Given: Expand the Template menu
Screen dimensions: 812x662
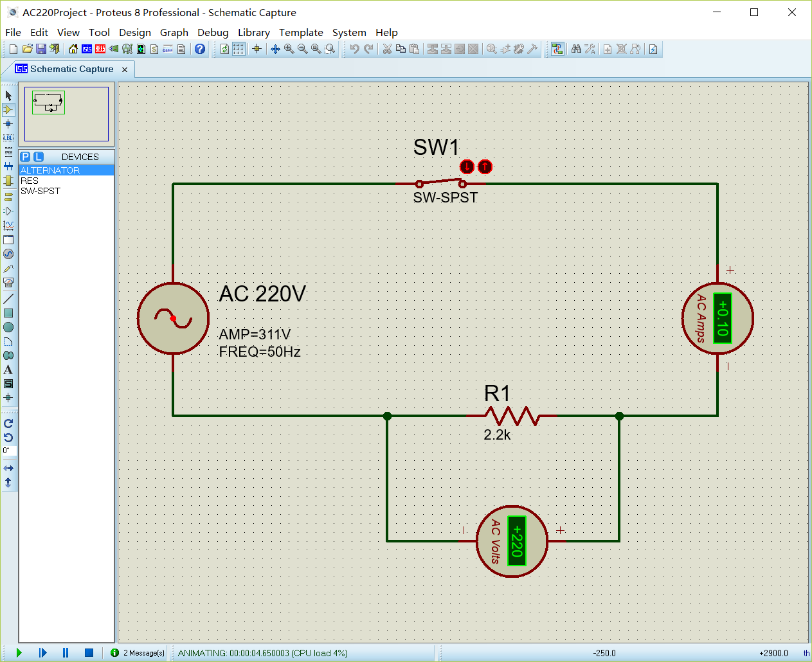Looking at the screenshot, I should [301, 33].
